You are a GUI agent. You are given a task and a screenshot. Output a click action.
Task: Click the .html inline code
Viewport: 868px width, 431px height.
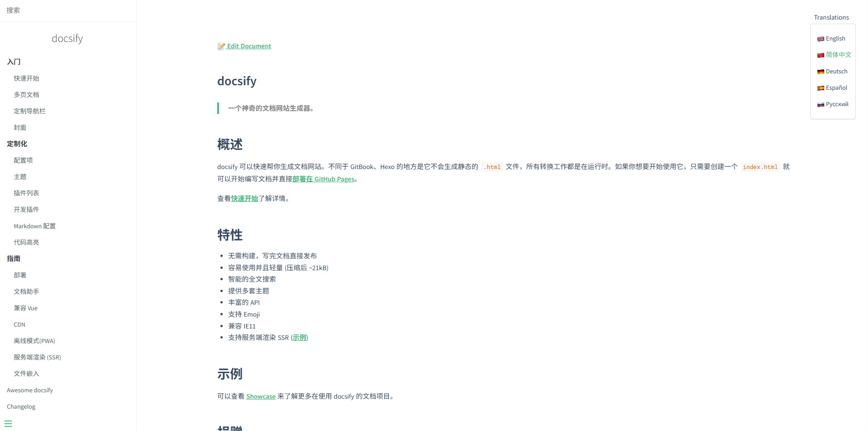tap(492, 167)
